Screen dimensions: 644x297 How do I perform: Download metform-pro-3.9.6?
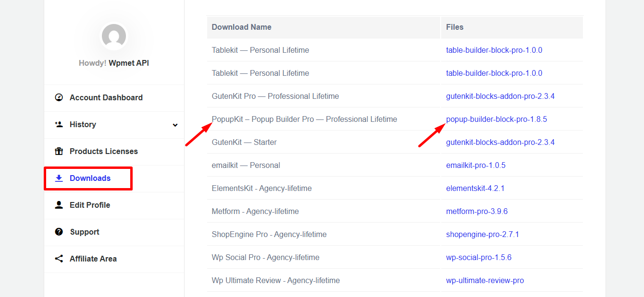[x=477, y=211]
